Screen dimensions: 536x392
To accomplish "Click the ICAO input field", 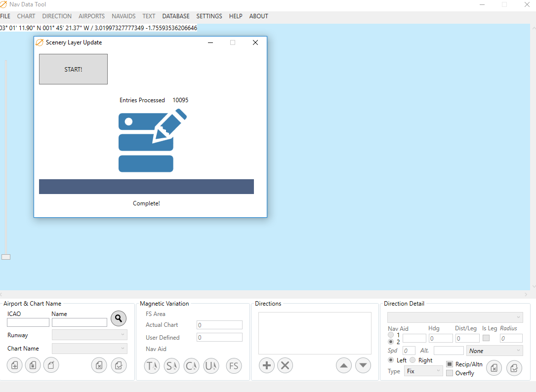I will 28,322.
